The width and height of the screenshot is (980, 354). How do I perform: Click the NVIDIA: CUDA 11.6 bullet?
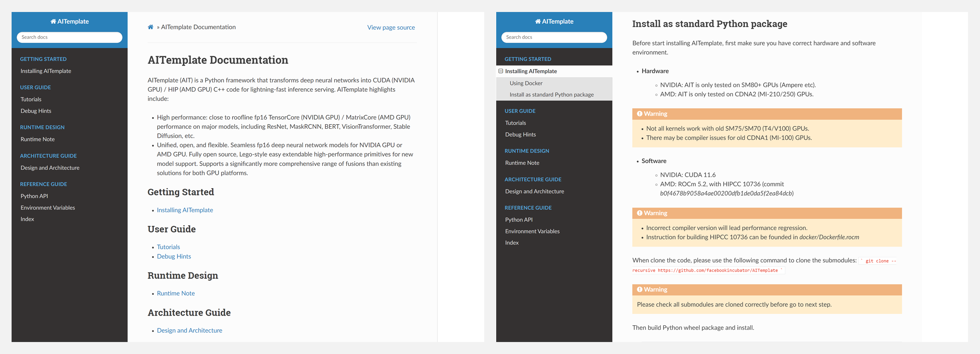click(688, 175)
